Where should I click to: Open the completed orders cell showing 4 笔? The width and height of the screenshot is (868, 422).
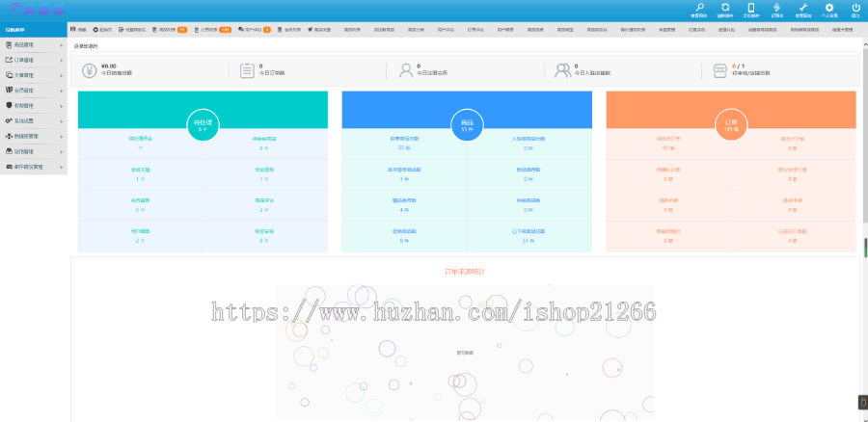793,236
